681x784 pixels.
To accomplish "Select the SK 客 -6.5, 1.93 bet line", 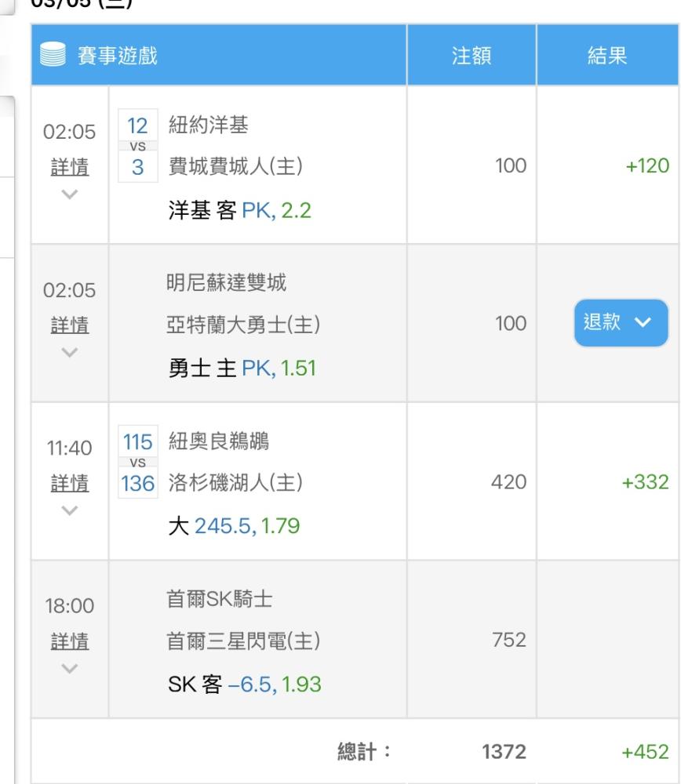I will [245, 684].
